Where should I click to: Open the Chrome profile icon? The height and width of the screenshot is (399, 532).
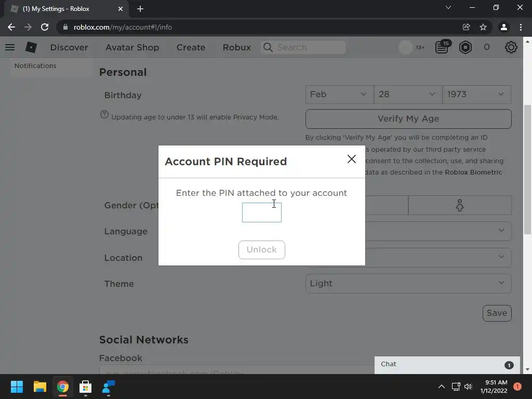tap(504, 27)
